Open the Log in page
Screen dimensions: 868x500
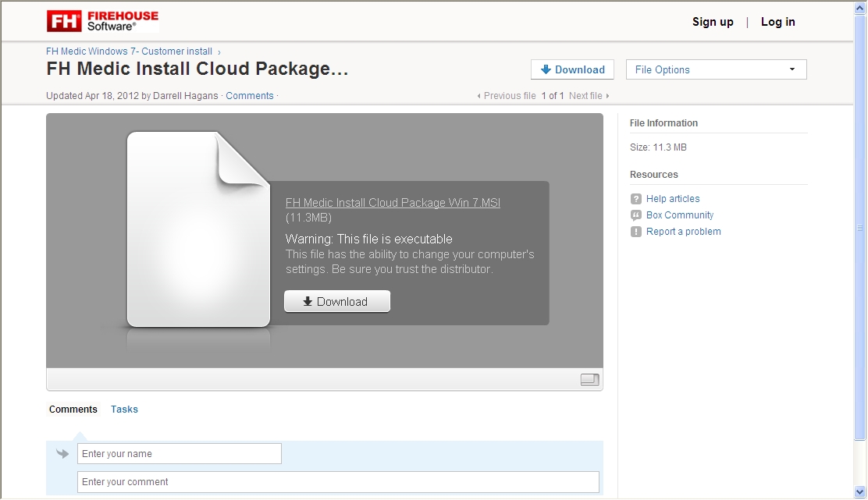(x=777, y=22)
